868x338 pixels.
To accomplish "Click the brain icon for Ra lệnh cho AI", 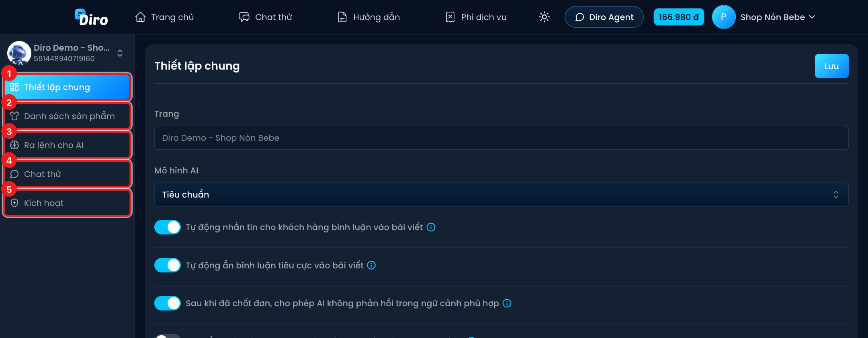I will 14,145.
